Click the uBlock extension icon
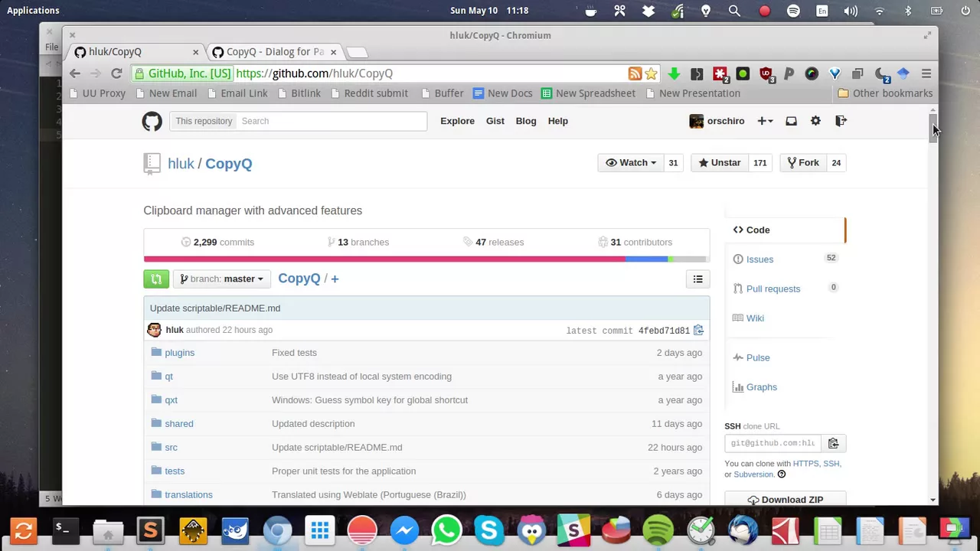This screenshot has width=980, height=551. (x=766, y=73)
